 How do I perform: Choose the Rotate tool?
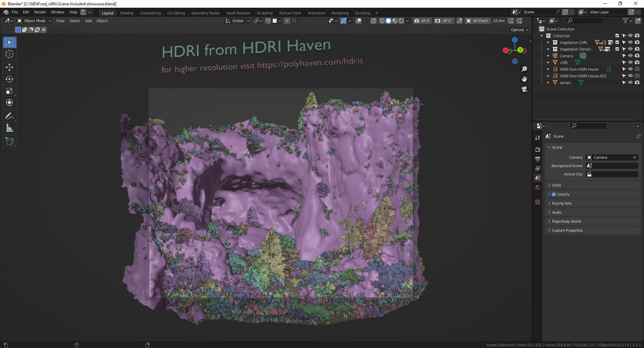coord(9,79)
